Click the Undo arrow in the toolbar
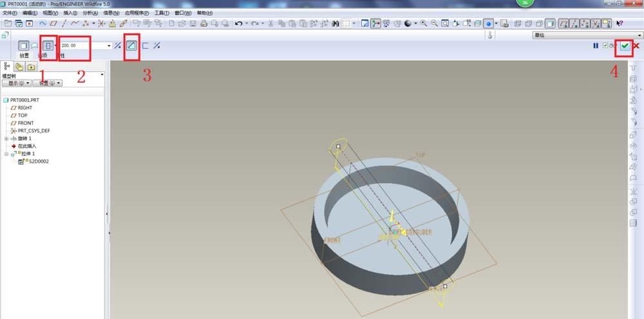 tap(238, 24)
